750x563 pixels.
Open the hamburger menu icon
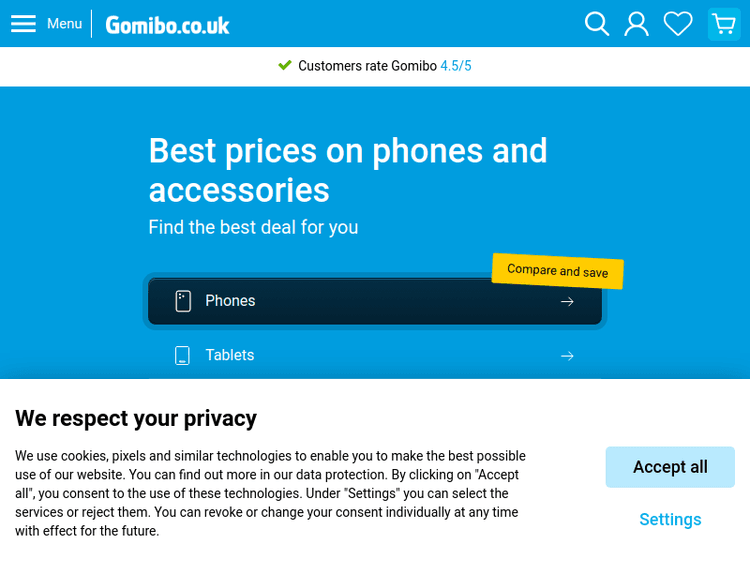pos(23,24)
